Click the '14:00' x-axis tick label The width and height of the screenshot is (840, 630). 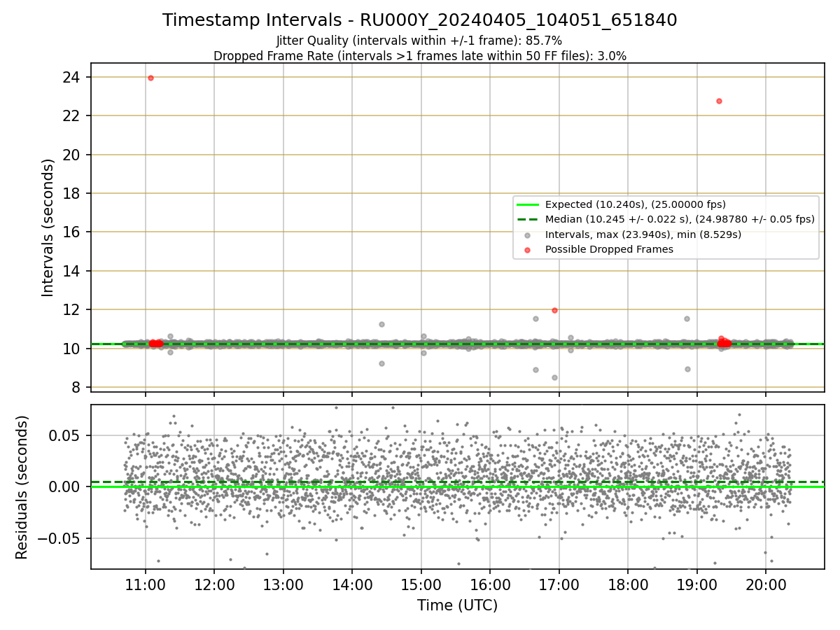click(x=351, y=585)
